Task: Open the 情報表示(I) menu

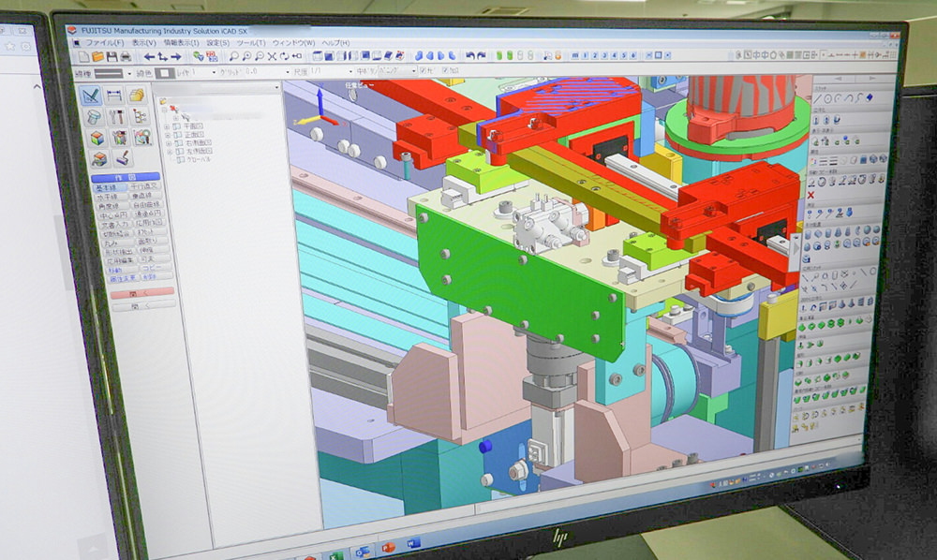Action: (181, 43)
